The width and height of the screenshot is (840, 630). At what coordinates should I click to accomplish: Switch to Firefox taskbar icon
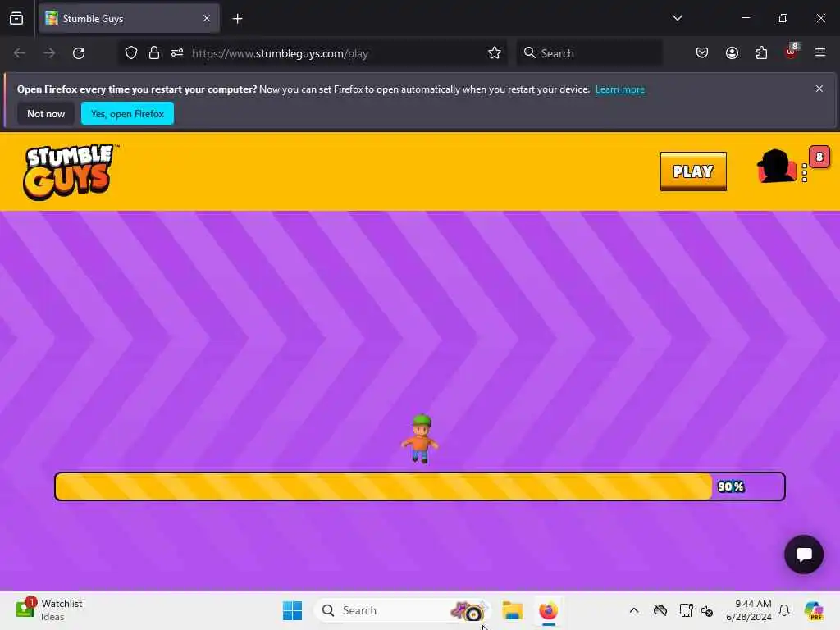pos(549,610)
